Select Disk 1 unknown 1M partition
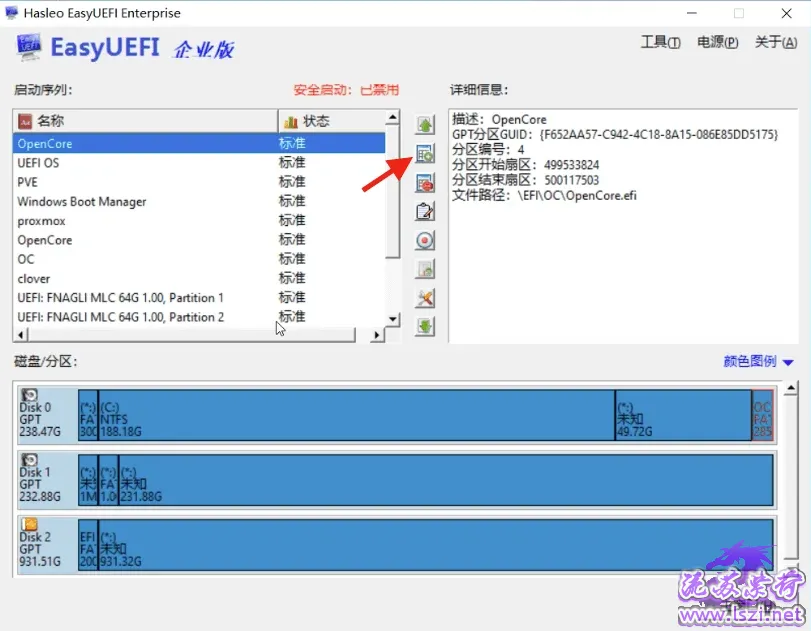Viewport: 811px width, 631px height. 88,480
